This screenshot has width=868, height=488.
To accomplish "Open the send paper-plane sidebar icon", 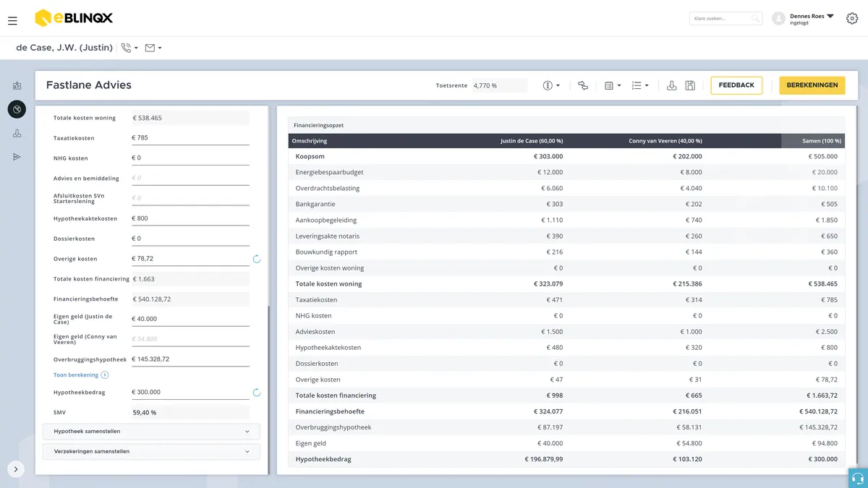I will point(17,157).
